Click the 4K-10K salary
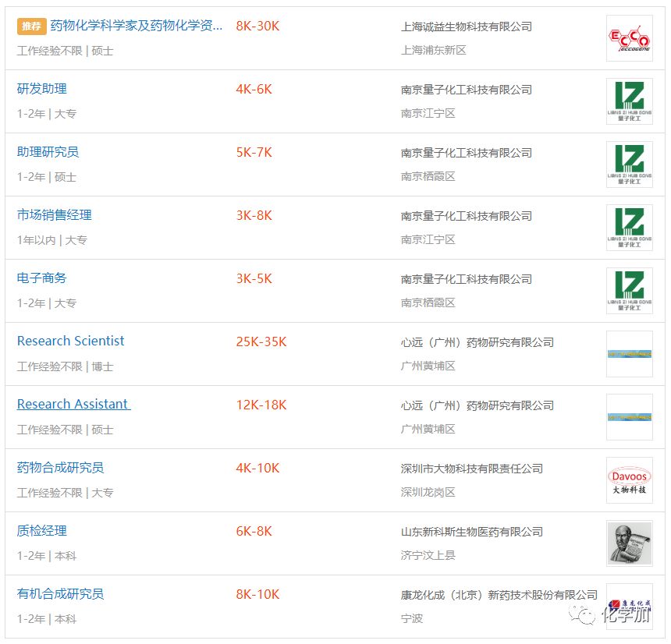Viewport: 671px width, 644px height. 257,468
